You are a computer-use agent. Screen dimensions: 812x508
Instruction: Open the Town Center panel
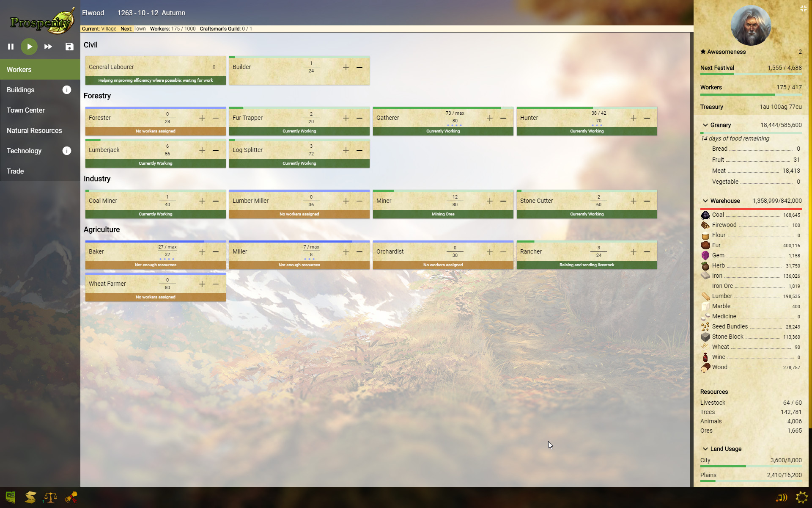(26, 110)
